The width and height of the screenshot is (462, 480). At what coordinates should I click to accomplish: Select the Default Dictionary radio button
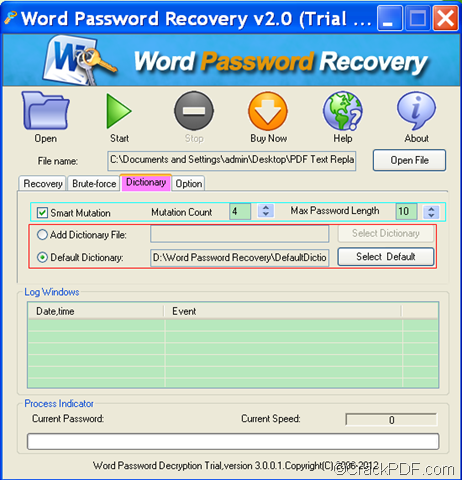pyautogui.click(x=42, y=257)
